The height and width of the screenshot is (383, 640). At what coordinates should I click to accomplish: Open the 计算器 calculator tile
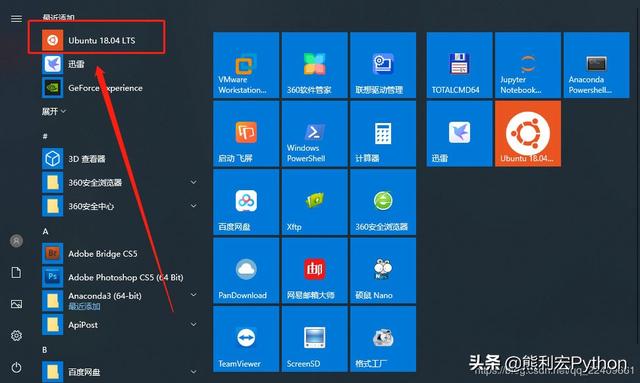coord(383,134)
